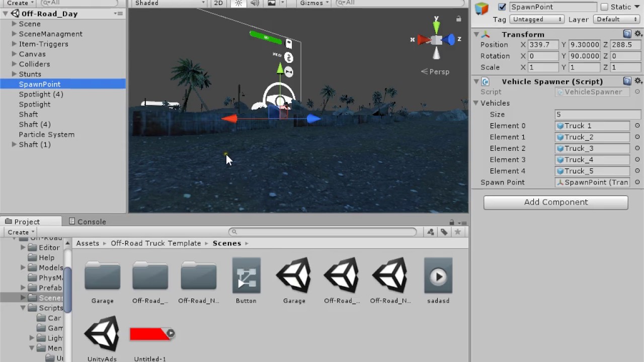Open the Project Create dropdown
This screenshot has width=644, height=362.
pos(20,232)
